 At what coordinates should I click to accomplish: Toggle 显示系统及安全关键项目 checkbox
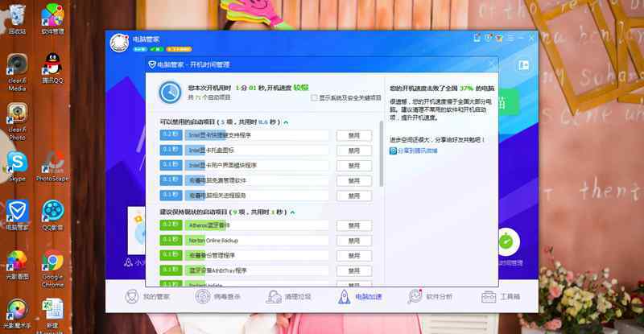click(314, 97)
